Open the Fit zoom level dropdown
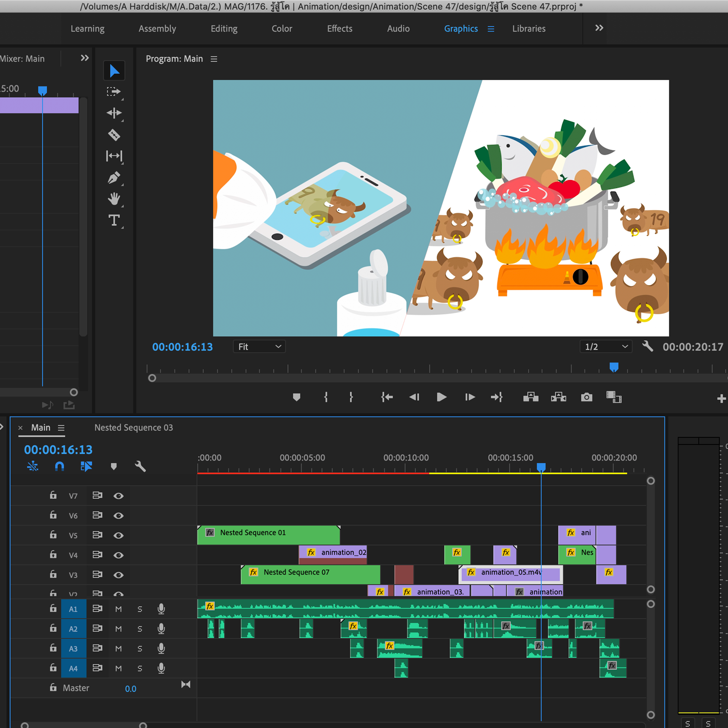 coord(259,347)
